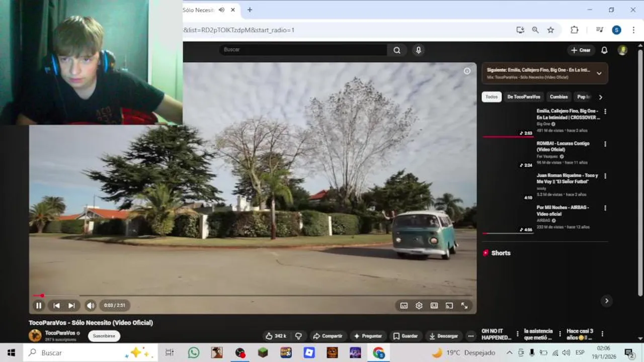Switch player to theater mode
The width and height of the screenshot is (644, 362).
point(434,305)
